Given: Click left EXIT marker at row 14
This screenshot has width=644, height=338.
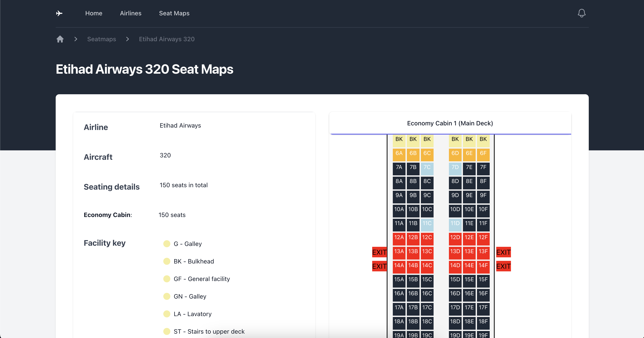Looking at the screenshot, I should pos(379,266).
